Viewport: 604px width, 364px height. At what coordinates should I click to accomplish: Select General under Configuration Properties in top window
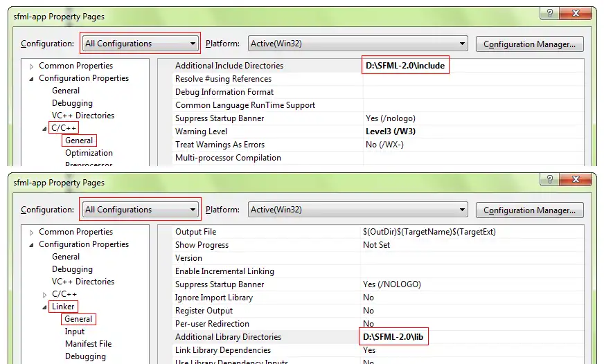(66, 91)
